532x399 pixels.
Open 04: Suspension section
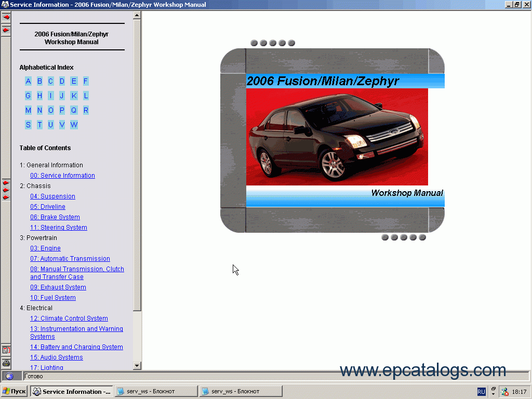[52, 196]
